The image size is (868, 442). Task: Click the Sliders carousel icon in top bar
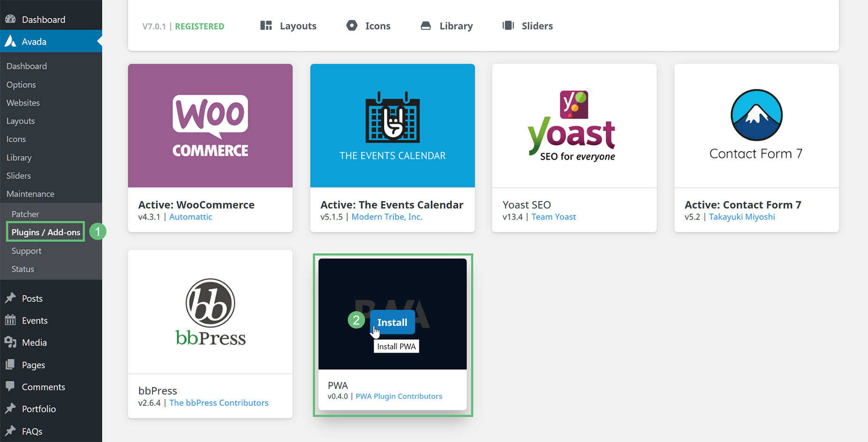(508, 26)
